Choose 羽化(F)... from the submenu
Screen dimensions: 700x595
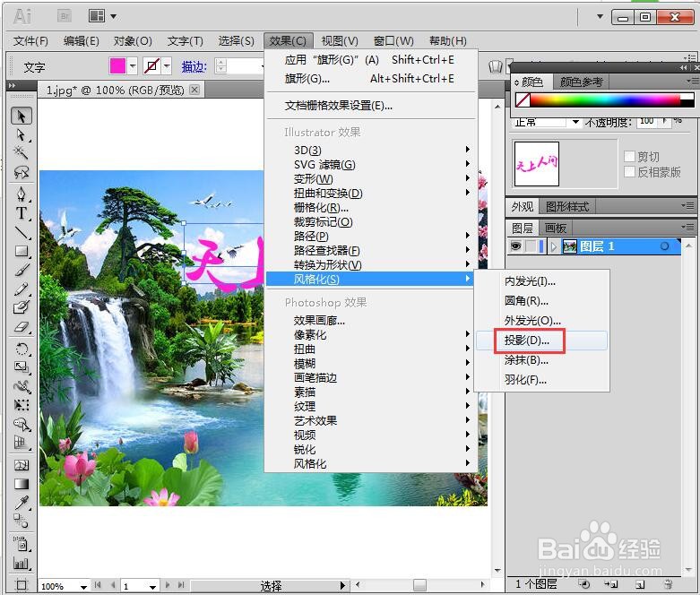pyautogui.click(x=541, y=380)
